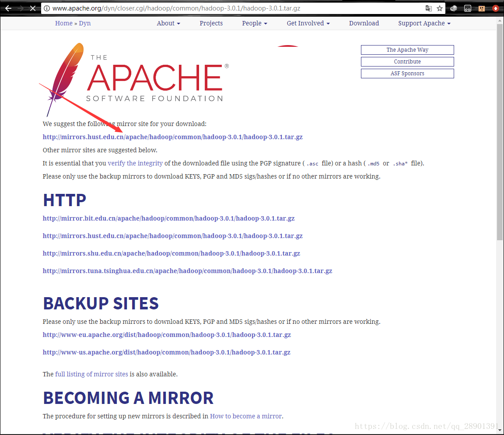Click 'Other mirror sites are suggested below.' text
Image resolution: width=504 pixels, height=435 pixels.
[100, 150]
